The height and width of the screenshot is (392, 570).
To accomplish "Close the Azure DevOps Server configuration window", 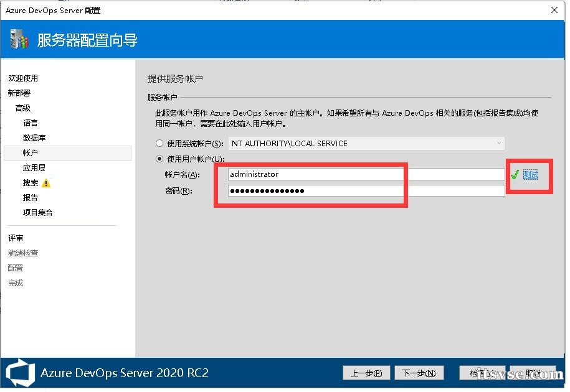I will coord(554,10).
